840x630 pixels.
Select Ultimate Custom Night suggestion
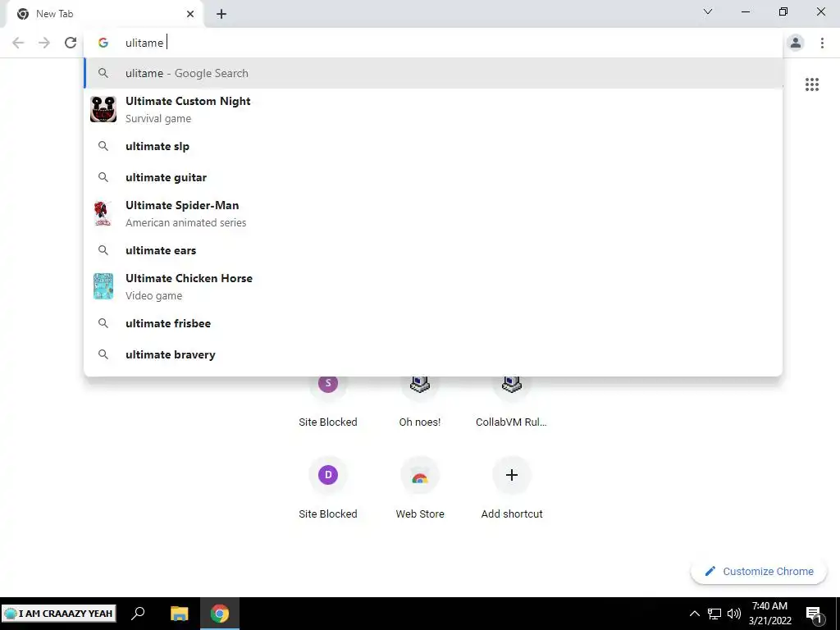(x=433, y=109)
